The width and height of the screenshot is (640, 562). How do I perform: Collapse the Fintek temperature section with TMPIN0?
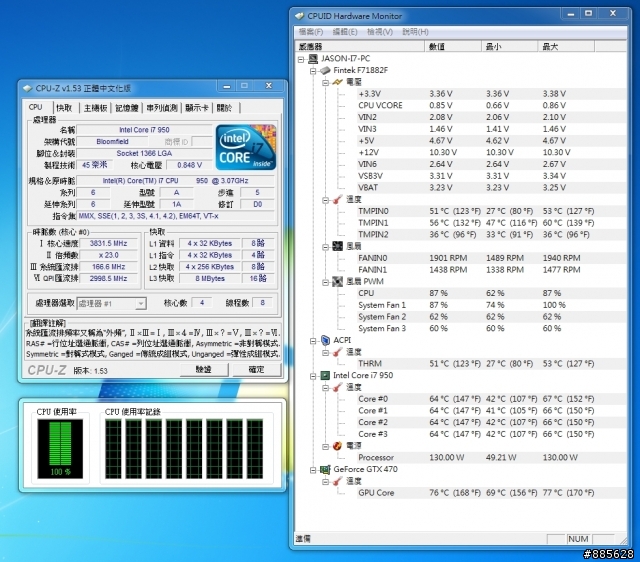pos(325,200)
